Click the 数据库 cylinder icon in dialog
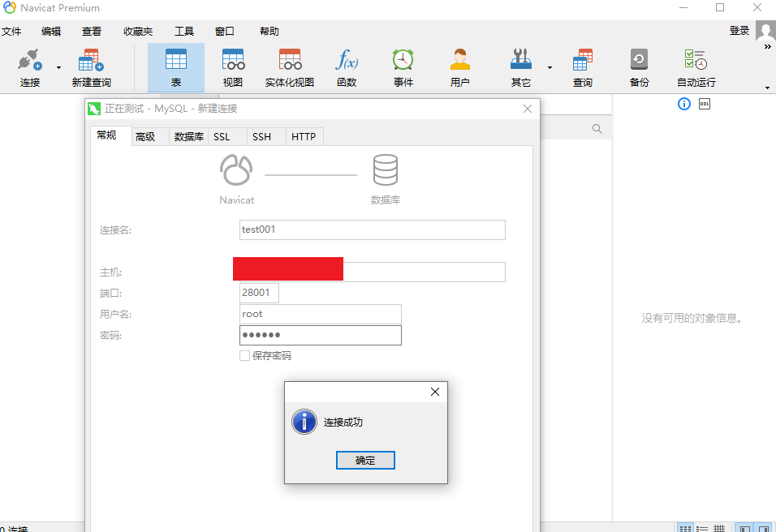This screenshot has height=532, width=776. 386,170
